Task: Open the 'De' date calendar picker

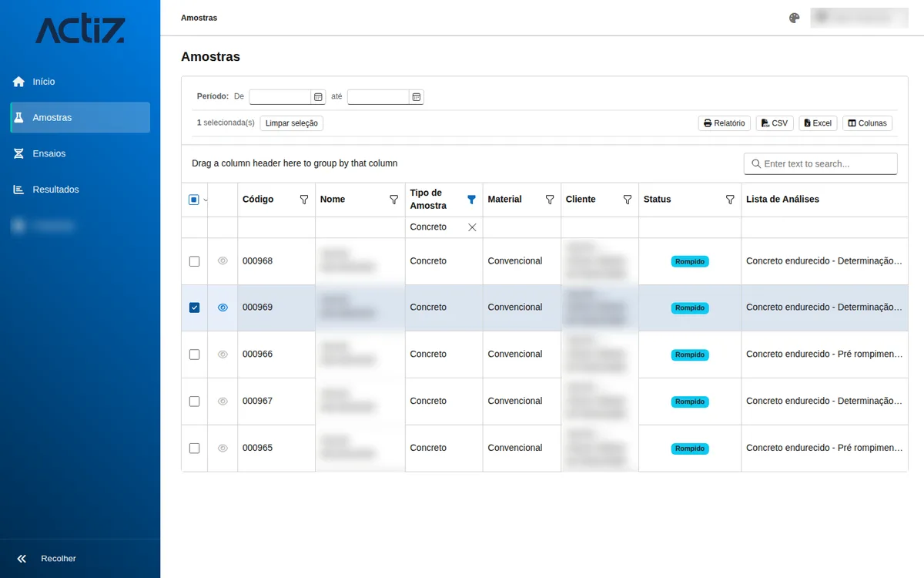Action: coord(318,97)
